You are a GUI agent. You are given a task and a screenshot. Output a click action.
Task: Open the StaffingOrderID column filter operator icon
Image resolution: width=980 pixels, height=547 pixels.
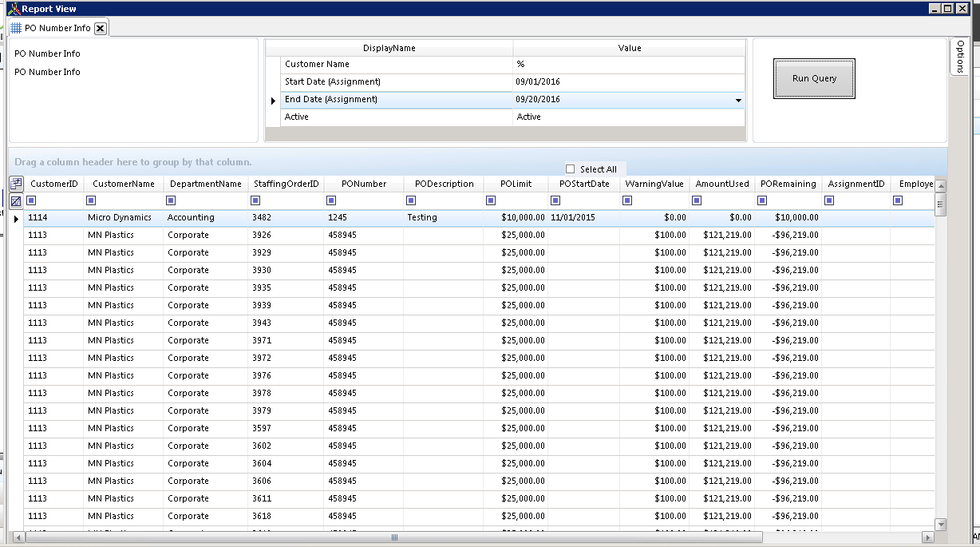(255, 200)
